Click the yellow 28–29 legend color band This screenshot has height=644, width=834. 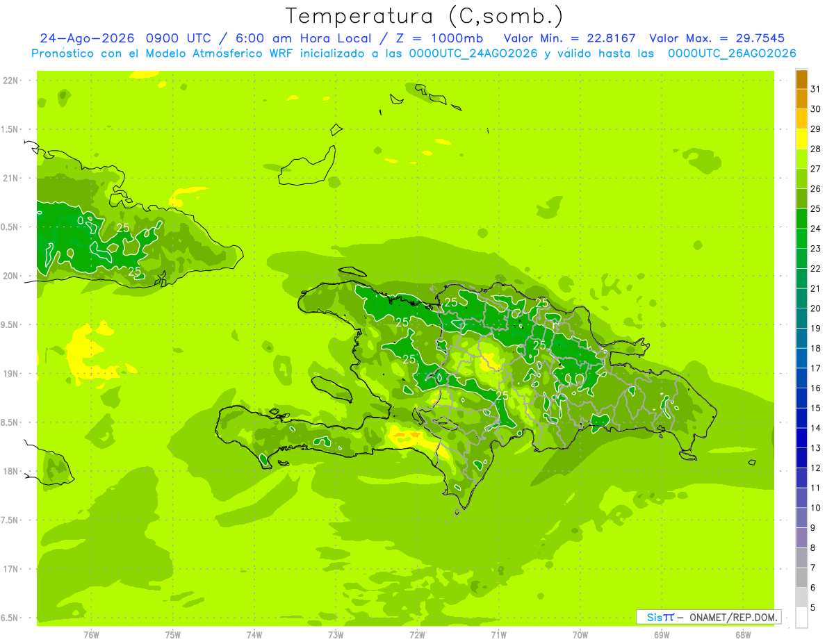coord(801,139)
